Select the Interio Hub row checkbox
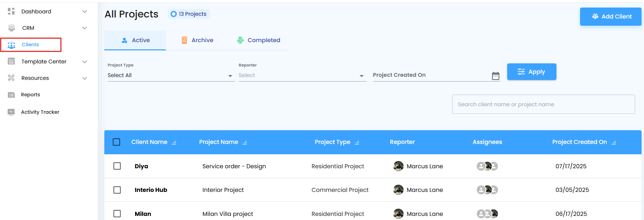Viewport: 644px width, 220px height. (x=117, y=190)
